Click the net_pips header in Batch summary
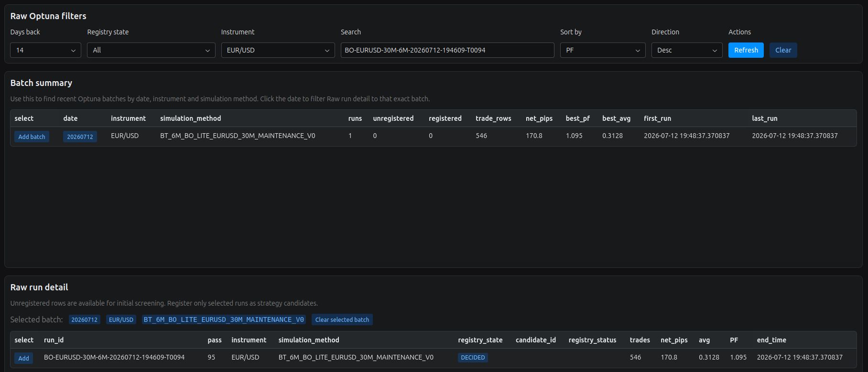Image resolution: width=868 pixels, height=372 pixels. coord(539,118)
